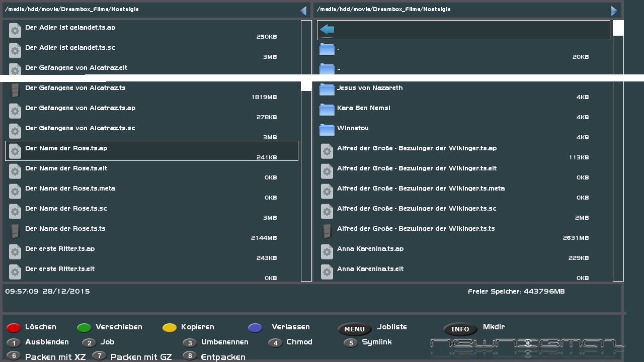The image size is (644, 362).
Task: Click the yellow Kopieren button
Action: click(170, 328)
